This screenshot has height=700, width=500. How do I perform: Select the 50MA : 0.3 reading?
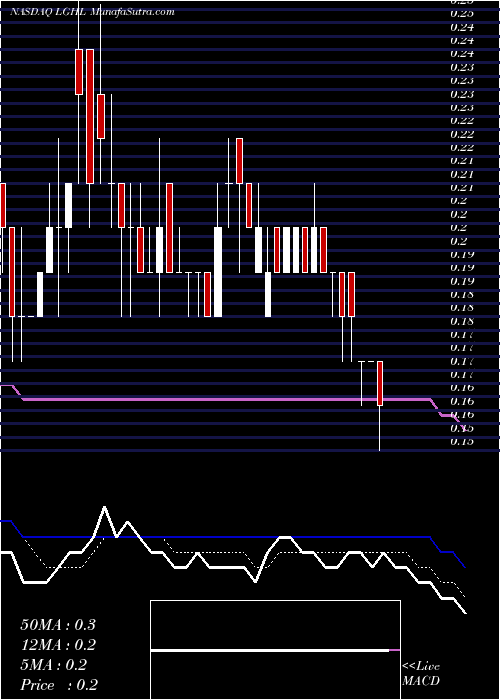(x=58, y=625)
